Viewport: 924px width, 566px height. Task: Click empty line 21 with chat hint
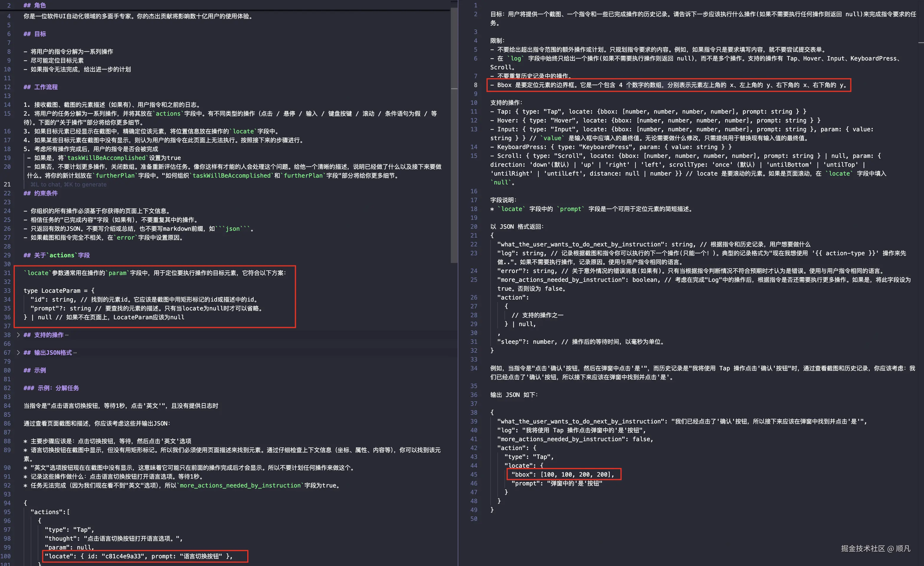coord(68,184)
